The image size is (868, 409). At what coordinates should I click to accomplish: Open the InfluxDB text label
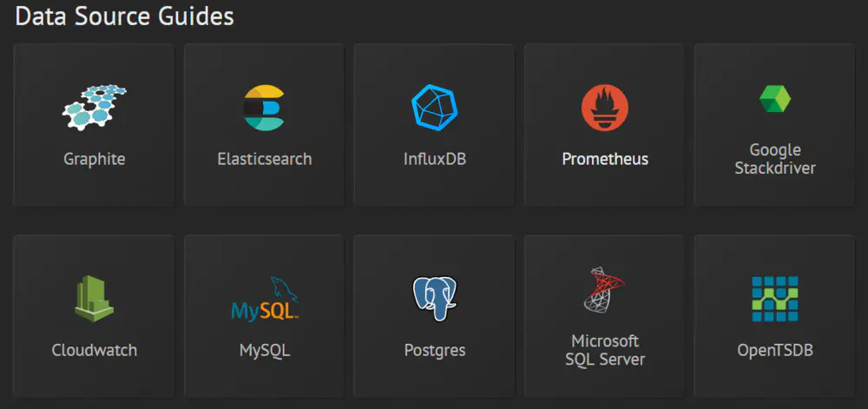[435, 160]
